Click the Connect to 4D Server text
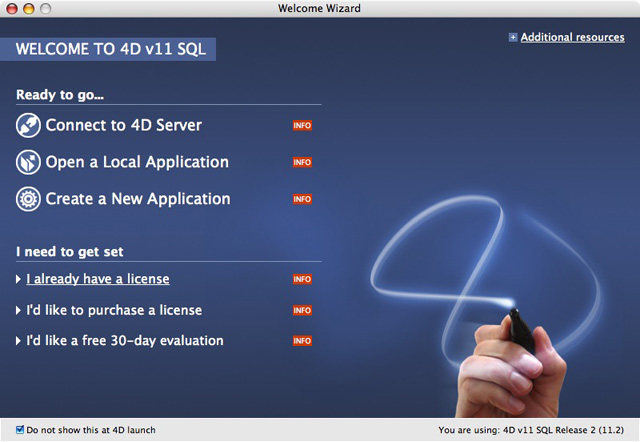Viewport: 640px width, 442px height. click(123, 126)
